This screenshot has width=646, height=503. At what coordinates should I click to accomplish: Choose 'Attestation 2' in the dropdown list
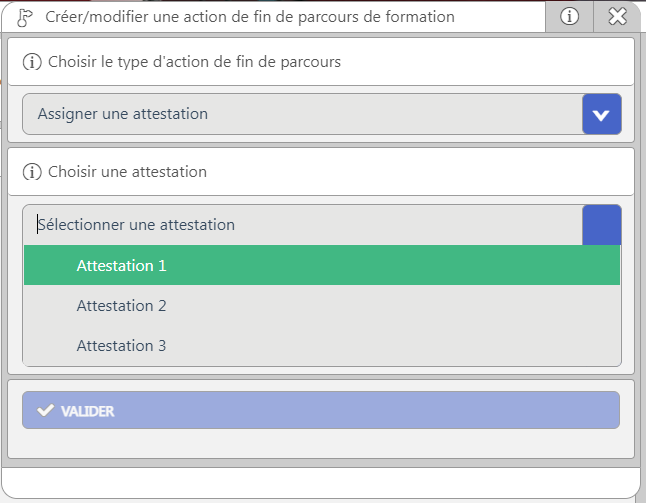(x=322, y=306)
